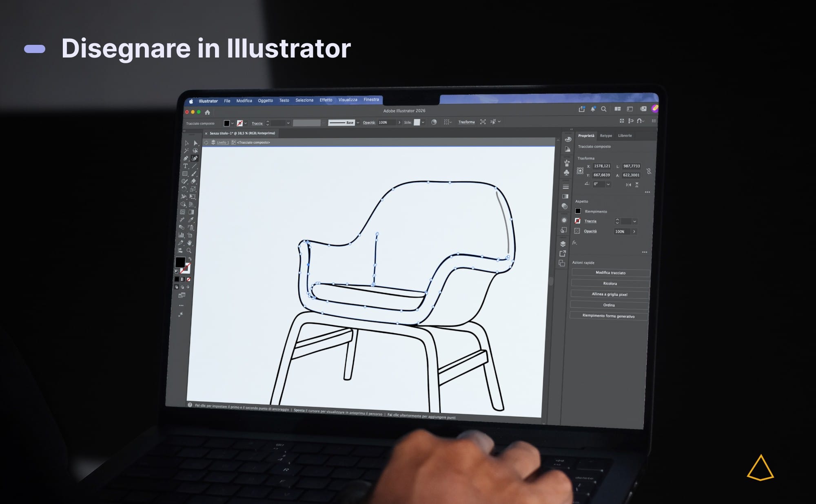The image size is (816, 504).
Task: Click the Riempimento black fill swatch
Action: (578, 211)
